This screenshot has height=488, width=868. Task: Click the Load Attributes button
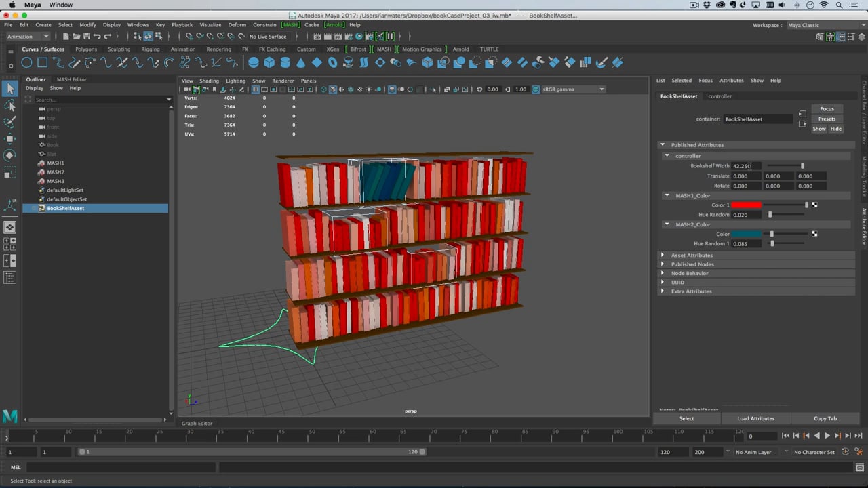click(755, 418)
